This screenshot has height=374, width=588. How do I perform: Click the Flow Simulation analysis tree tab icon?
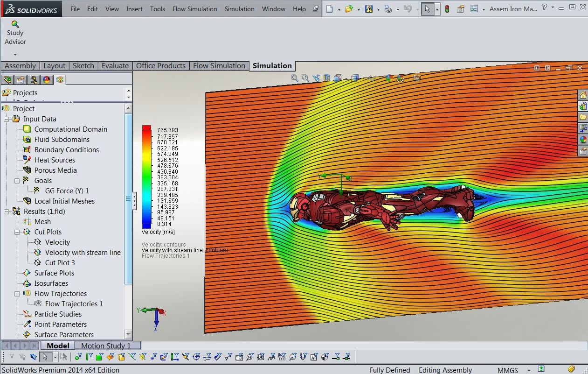59,79
